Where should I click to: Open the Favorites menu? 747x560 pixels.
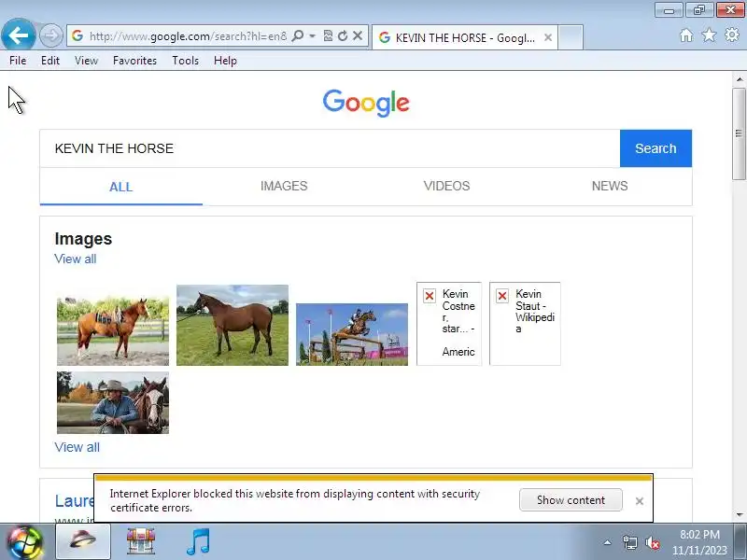[134, 61]
